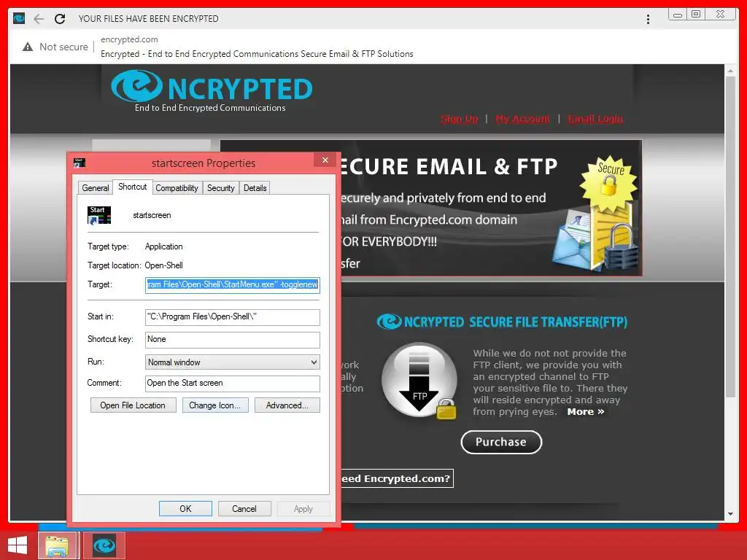Click the My Account link
This screenshot has height=560, width=747.
click(x=522, y=119)
